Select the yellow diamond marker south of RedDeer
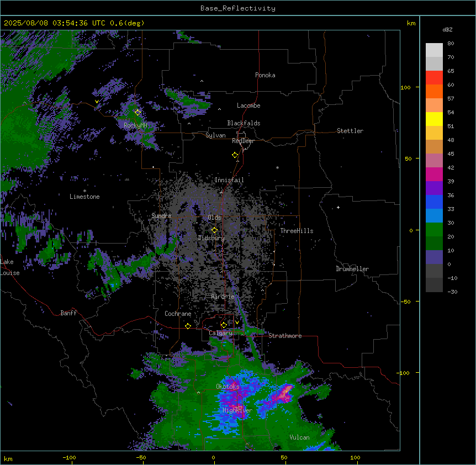 point(235,155)
